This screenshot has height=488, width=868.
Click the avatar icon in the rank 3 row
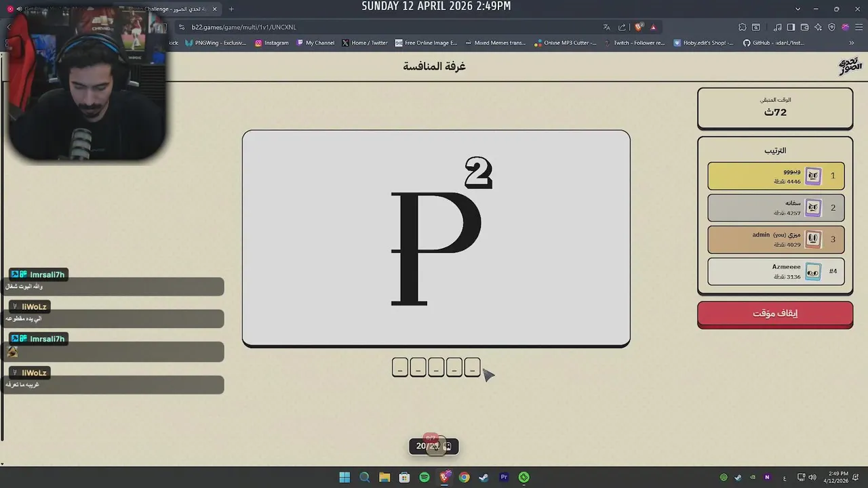(813, 239)
